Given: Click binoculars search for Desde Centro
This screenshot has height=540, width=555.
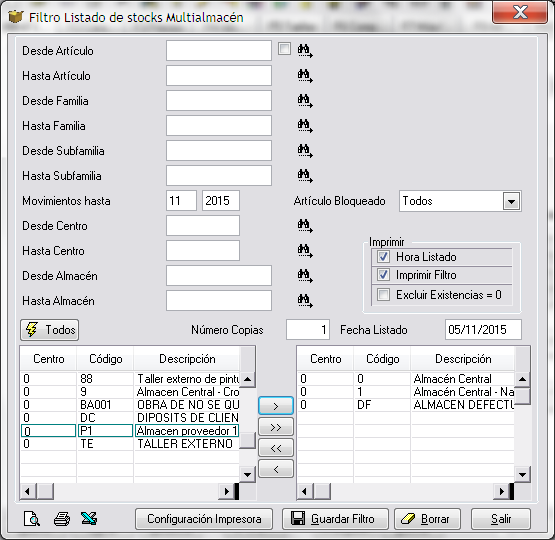Looking at the screenshot, I should pyautogui.click(x=305, y=226).
